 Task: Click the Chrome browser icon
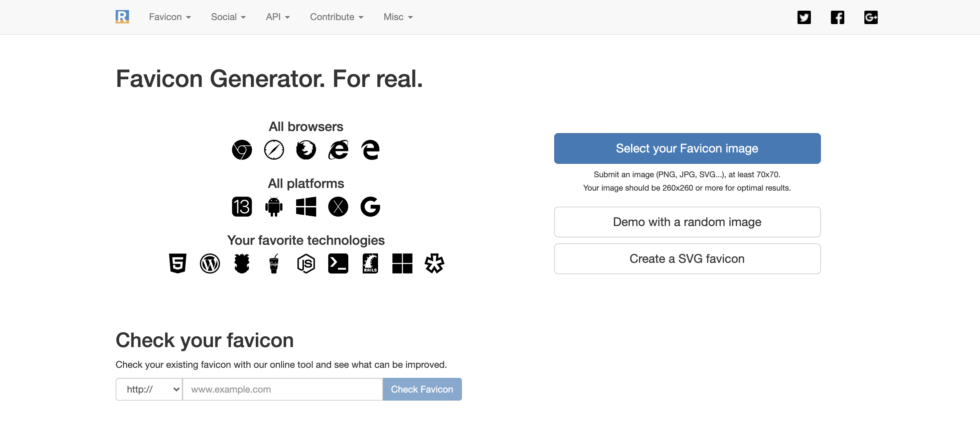[242, 150]
